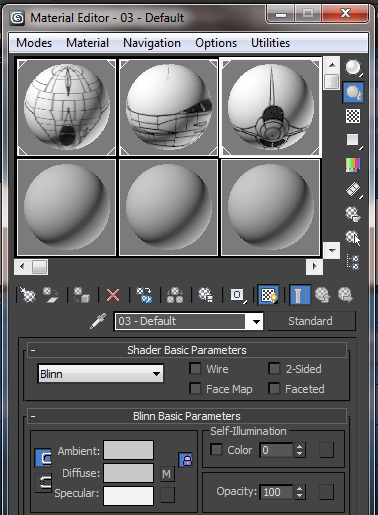Toggle the Backlight icon
Viewport: 378px width, 515px height.
pos(353,92)
